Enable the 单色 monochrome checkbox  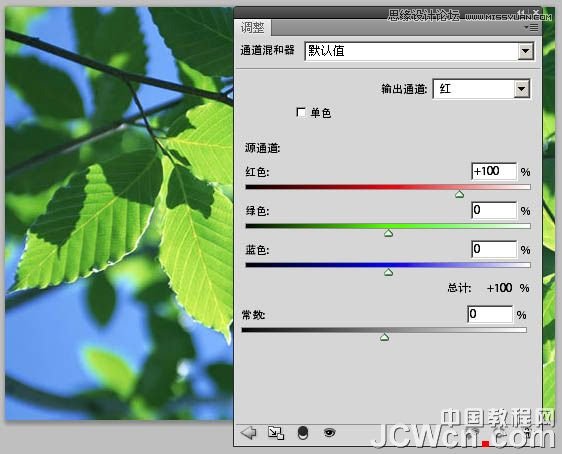click(301, 112)
